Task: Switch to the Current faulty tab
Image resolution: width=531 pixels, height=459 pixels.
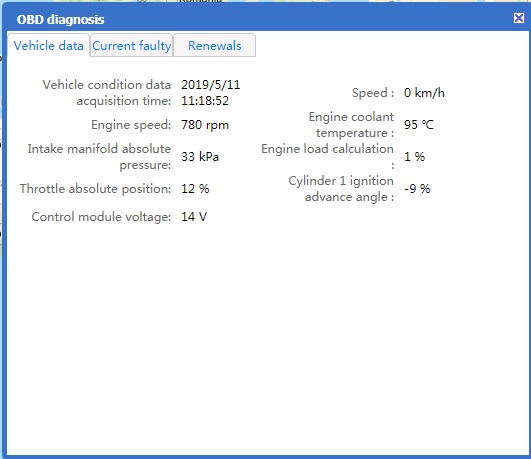Action: tap(131, 45)
